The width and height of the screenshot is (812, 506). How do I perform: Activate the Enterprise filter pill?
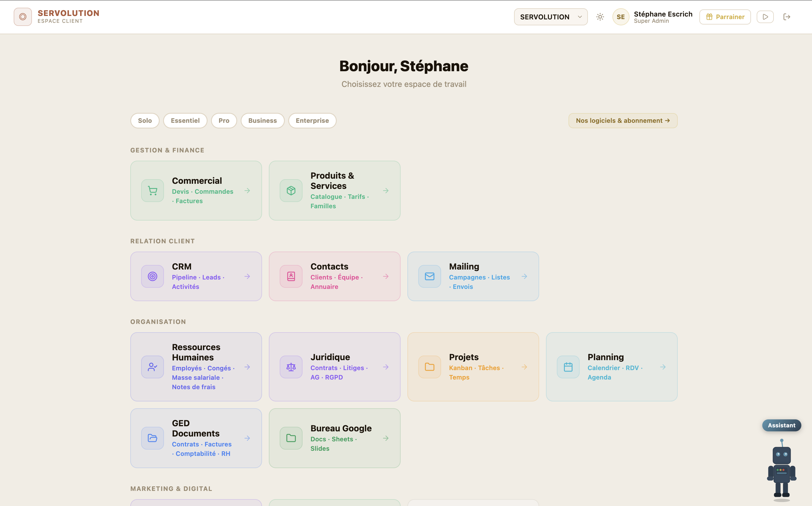[x=312, y=121]
